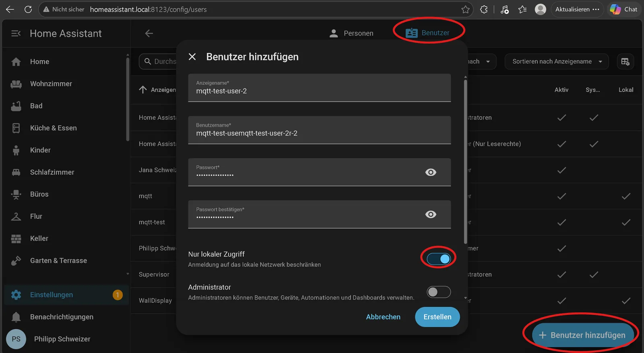Focus the Benutzername input field
The width and height of the screenshot is (644, 353).
click(x=319, y=130)
